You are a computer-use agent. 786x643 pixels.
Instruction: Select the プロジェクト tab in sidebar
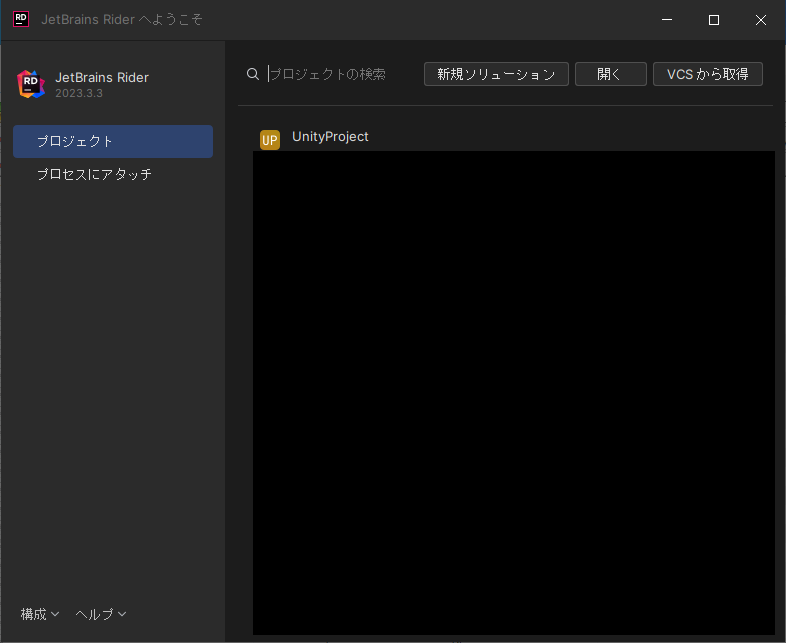pyautogui.click(x=113, y=141)
